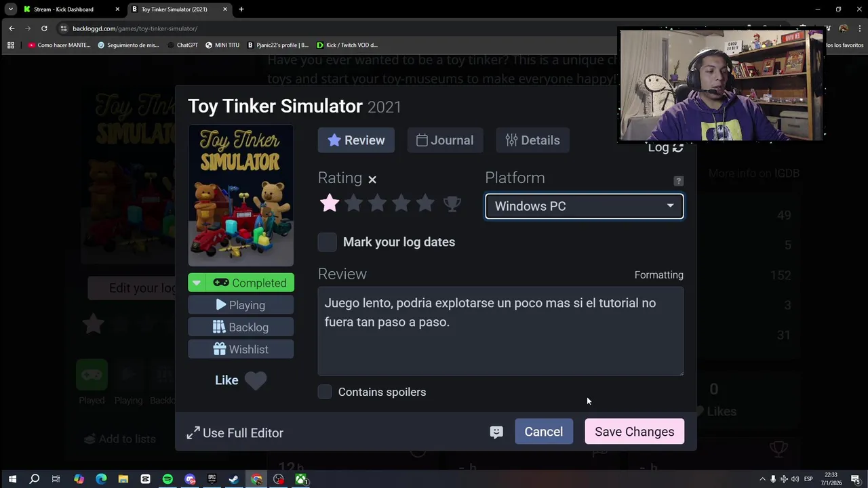Open the Kick / Twitch VOD bookmark
Image resolution: width=868 pixels, height=488 pixels.
[x=347, y=45]
